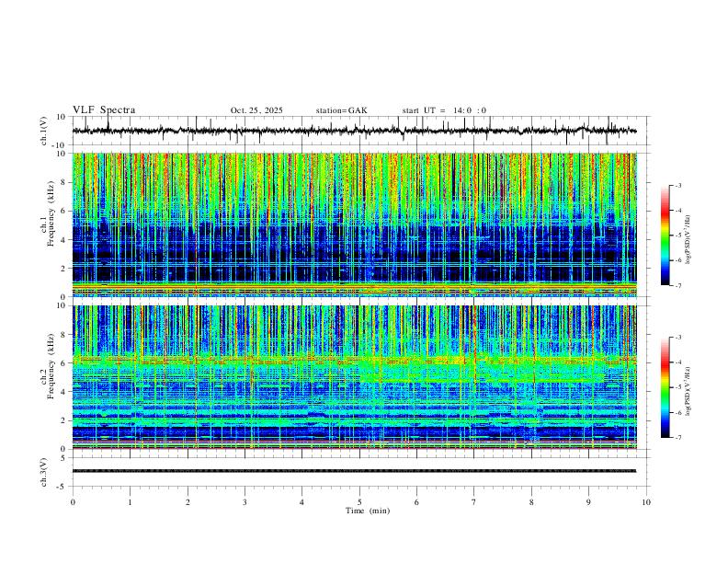Click the "-7" tick on ch.2 color bar

click(x=677, y=438)
